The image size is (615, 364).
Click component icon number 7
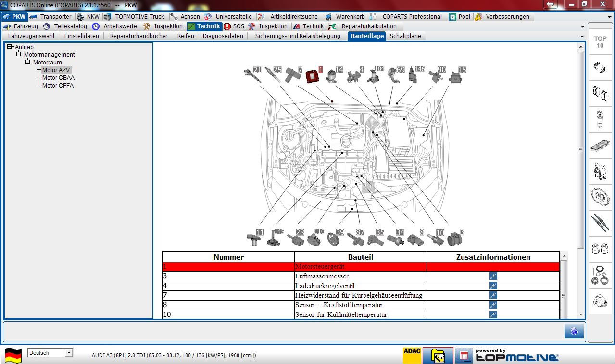(x=293, y=75)
